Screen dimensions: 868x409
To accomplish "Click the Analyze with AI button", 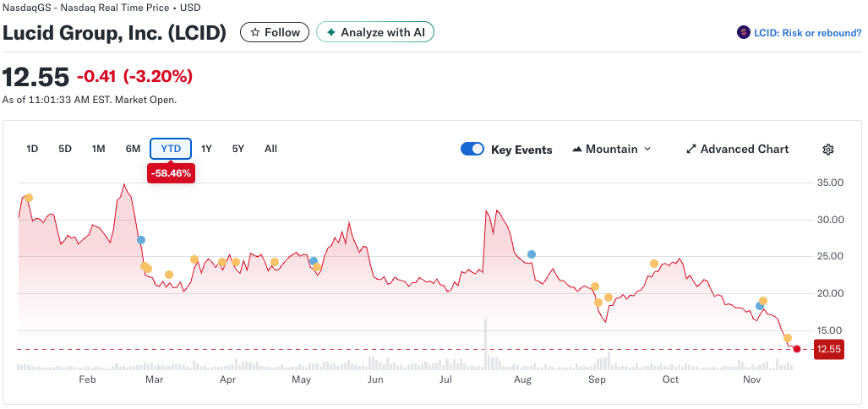I will point(375,32).
